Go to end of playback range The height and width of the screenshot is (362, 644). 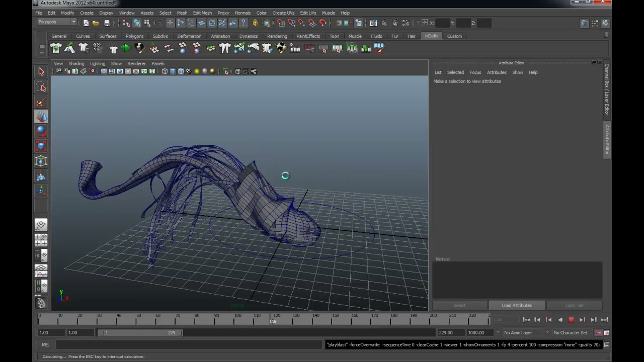(604, 320)
